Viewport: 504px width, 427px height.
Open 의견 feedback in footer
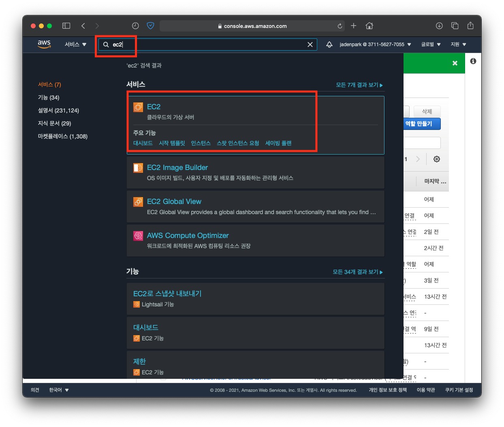pos(35,390)
